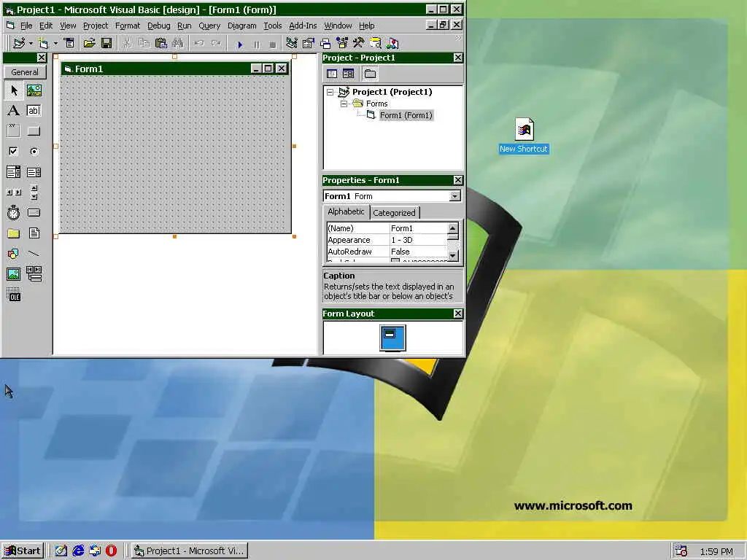This screenshot has width=747, height=560.
Task: Select the vertical scroll bar control tool
Action: point(34,192)
